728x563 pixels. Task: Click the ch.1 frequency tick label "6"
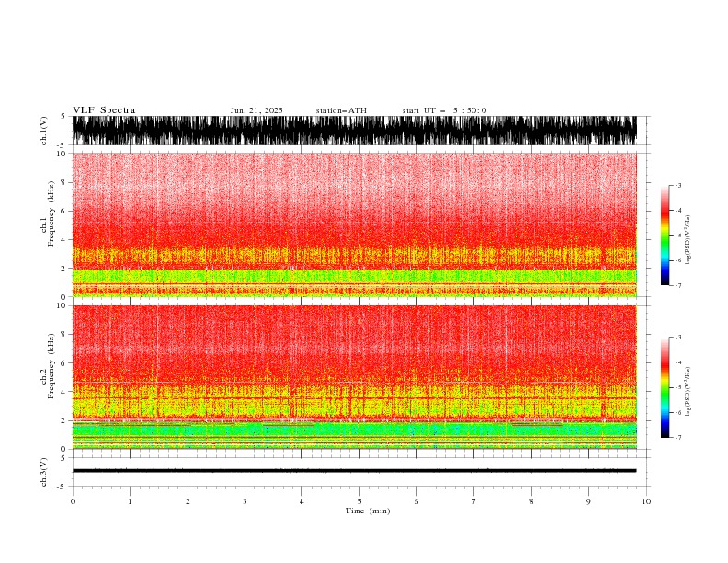pyautogui.click(x=63, y=211)
